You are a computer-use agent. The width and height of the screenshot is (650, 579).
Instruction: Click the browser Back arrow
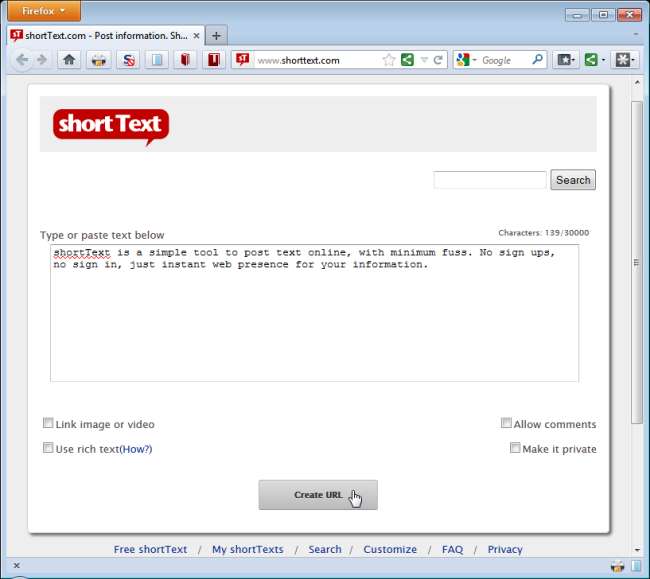23,60
